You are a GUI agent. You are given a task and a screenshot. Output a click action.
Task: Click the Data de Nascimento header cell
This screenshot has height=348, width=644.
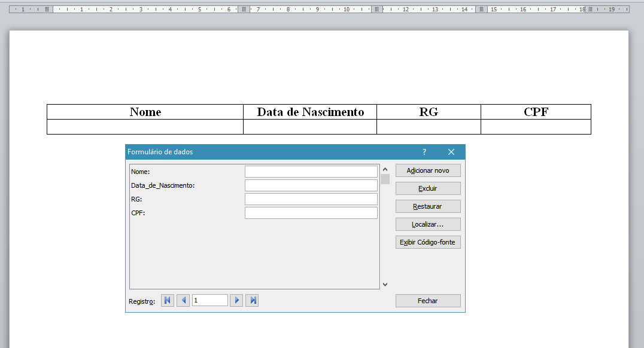310,112
